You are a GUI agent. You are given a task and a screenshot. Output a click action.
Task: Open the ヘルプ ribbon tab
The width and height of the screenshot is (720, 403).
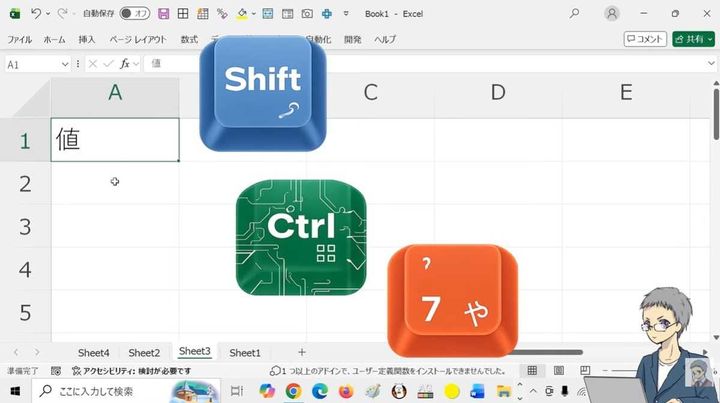pyautogui.click(x=385, y=39)
